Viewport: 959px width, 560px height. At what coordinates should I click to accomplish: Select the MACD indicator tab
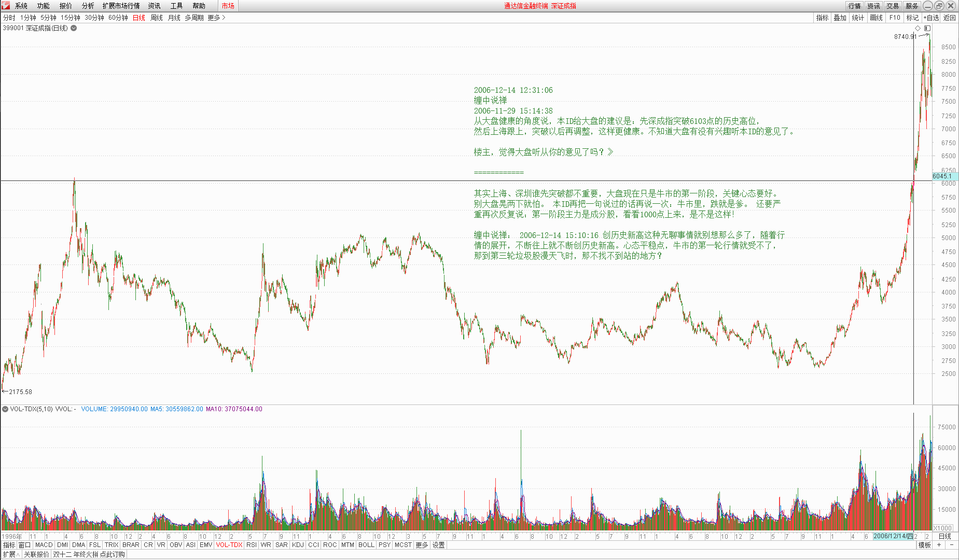point(44,545)
